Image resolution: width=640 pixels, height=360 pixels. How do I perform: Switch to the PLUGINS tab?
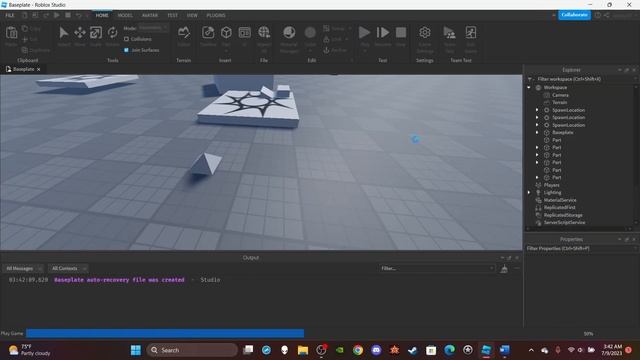[216, 15]
